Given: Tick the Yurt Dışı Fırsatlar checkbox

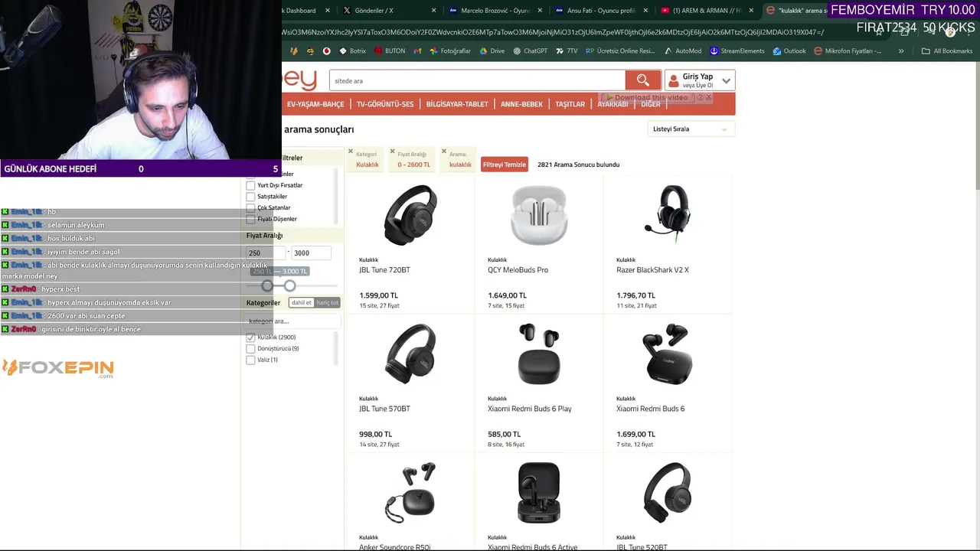Looking at the screenshot, I should click(x=250, y=185).
